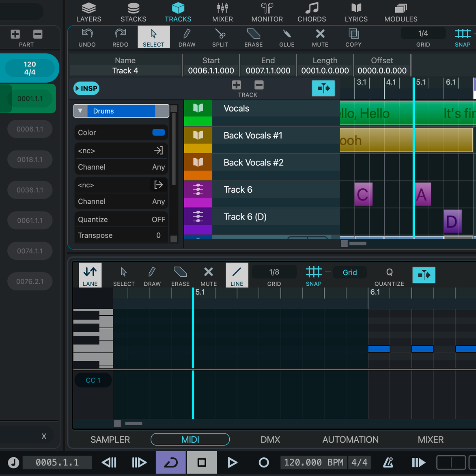Click the tracks horizontal scrollbar thumb
This screenshot has width=476, height=476.
click(x=358, y=243)
